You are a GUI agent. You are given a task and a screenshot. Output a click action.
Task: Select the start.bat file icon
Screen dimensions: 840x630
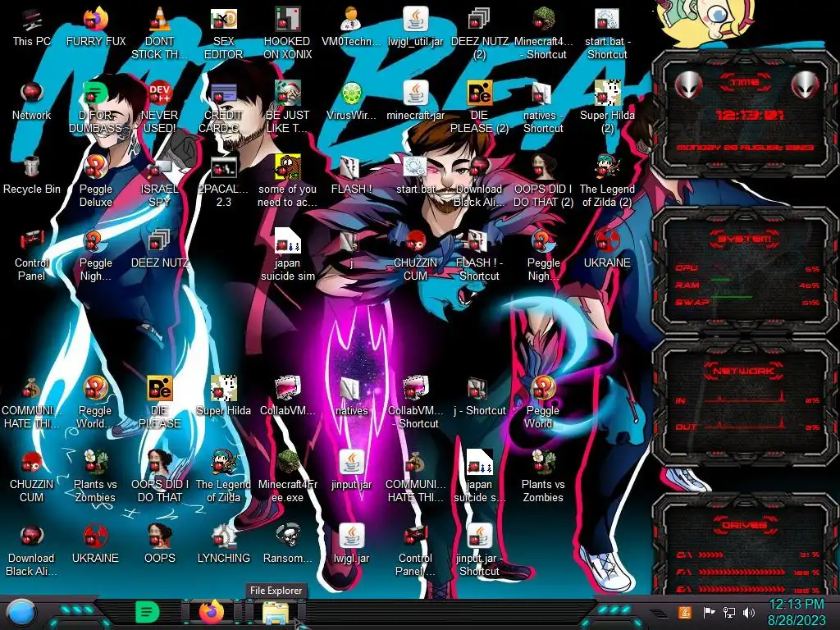click(415, 176)
